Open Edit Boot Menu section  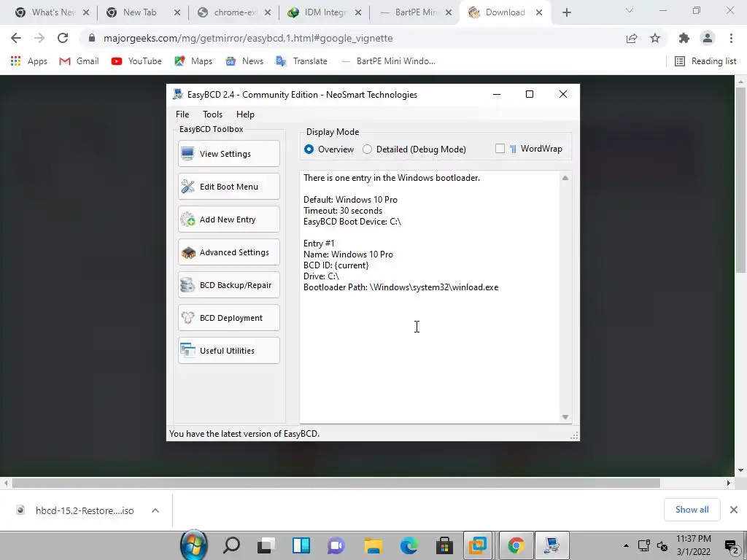[228, 187]
